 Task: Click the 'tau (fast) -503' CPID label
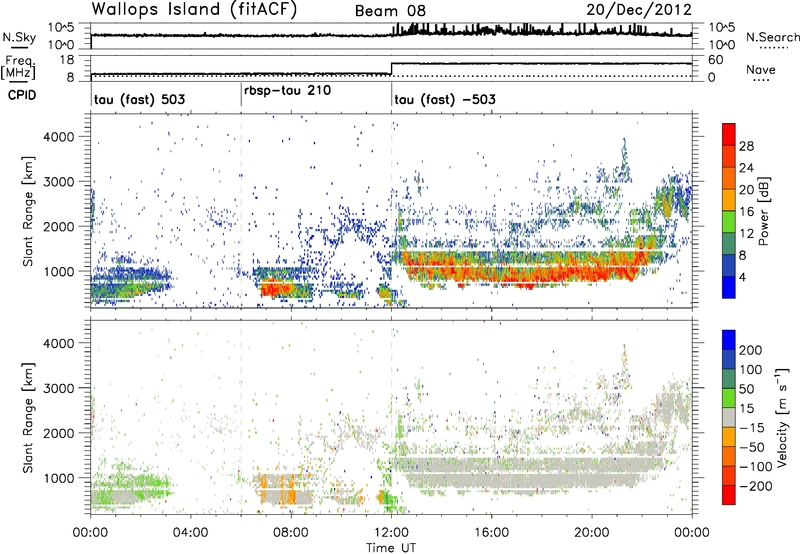tap(445, 99)
